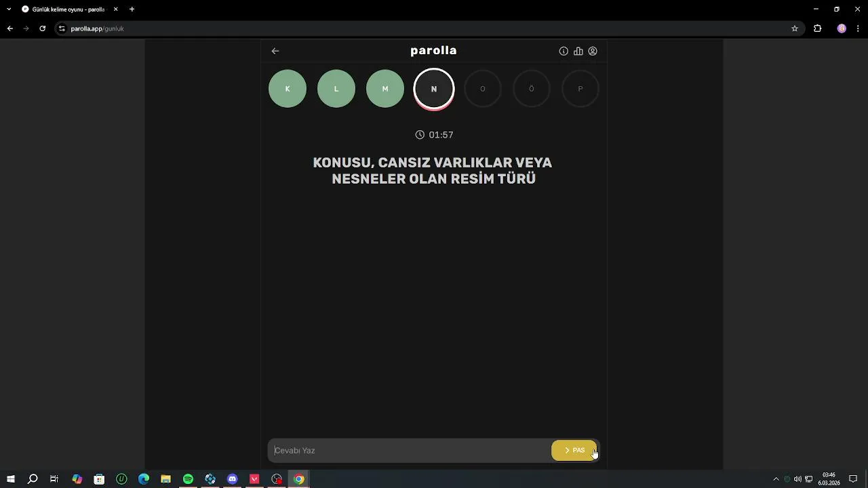Open the blue diamond app in taskbar
The image size is (868, 488).
(x=210, y=479)
